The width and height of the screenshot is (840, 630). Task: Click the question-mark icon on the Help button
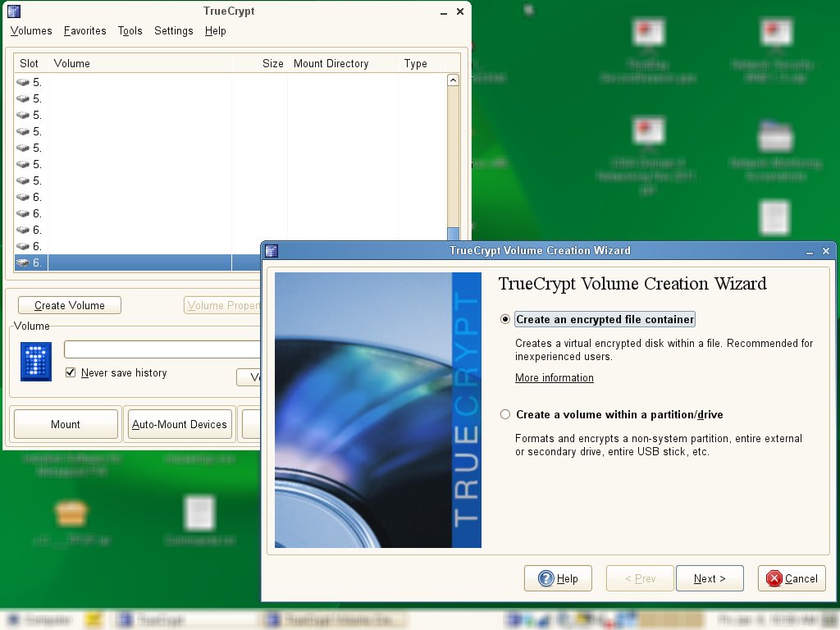pyautogui.click(x=546, y=578)
